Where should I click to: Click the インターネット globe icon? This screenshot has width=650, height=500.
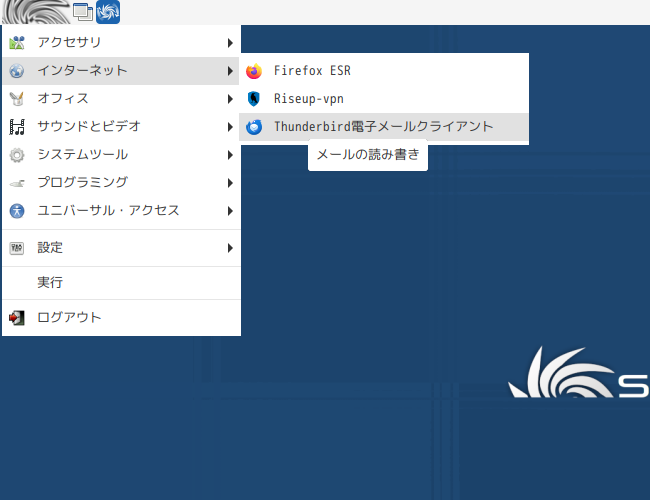coord(17,71)
